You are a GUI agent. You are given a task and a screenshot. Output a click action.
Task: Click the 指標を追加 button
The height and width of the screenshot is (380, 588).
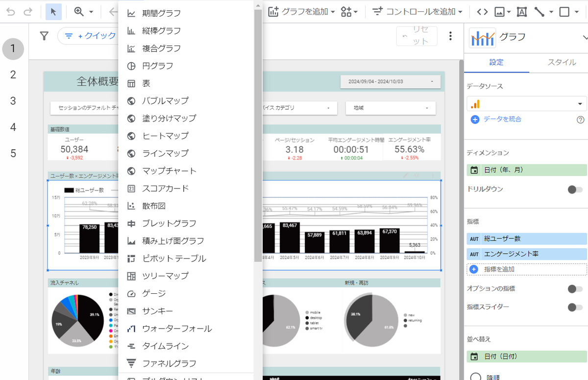coord(527,269)
